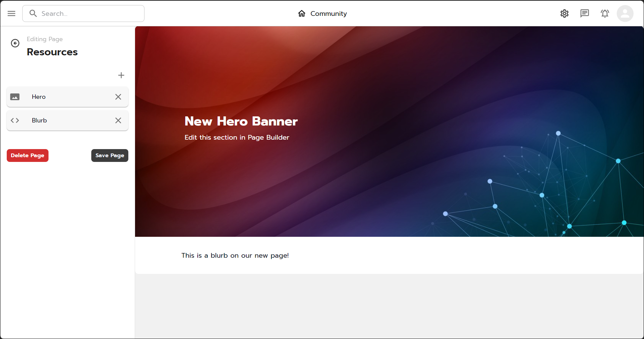This screenshot has height=339, width=644.
Task: Remove the Hero section
Action: click(x=118, y=97)
